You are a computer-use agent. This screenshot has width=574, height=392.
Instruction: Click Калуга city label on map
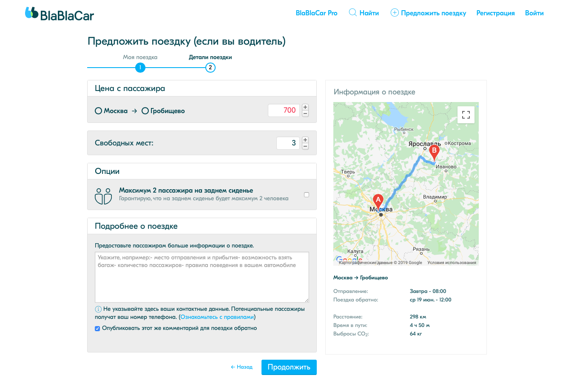point(355,251)
